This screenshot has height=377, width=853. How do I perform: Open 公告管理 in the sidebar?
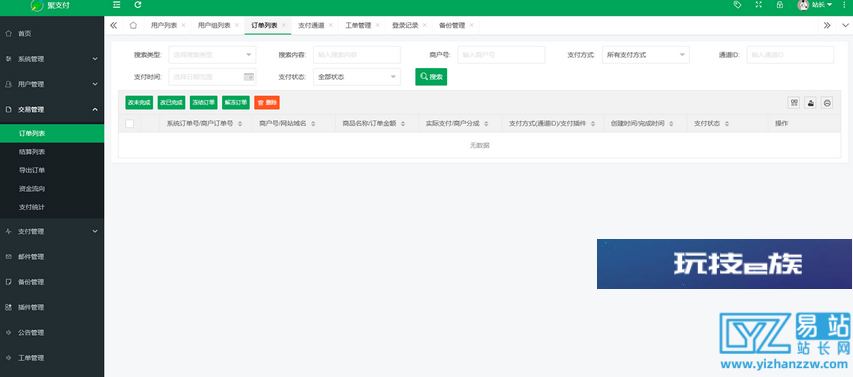[52, 332]
